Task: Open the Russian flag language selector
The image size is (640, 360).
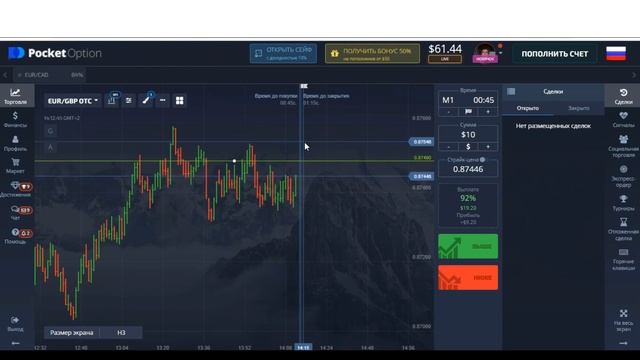Action: coord(616,53)
